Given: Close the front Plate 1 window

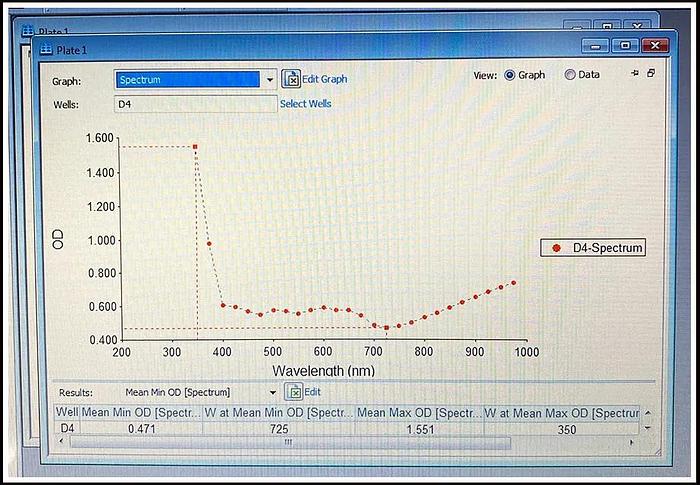Looking at the screenshot, I should pyautogui.click(x=655, y=46).
